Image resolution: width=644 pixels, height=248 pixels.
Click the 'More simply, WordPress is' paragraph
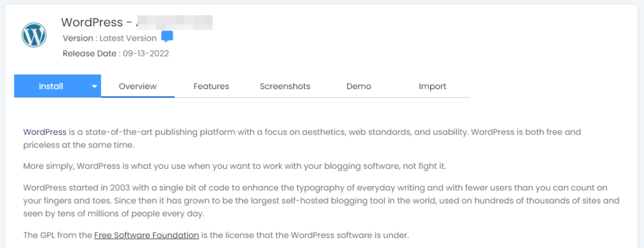[x=235, y=167]
